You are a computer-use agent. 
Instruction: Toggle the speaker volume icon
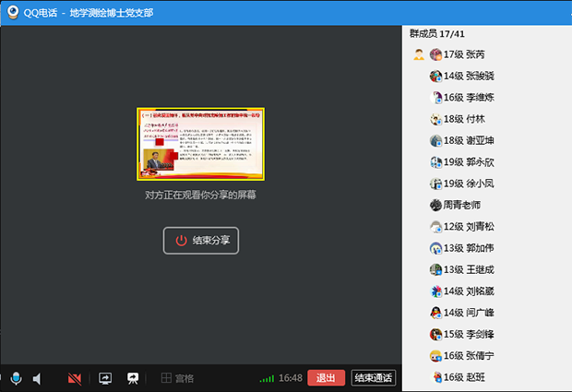(38, 378)
